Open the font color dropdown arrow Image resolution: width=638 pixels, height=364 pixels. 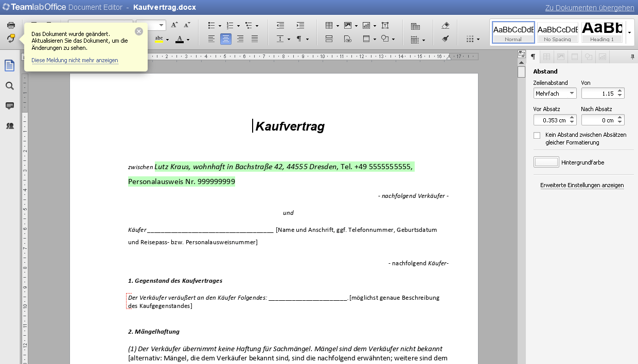click(x=188, y=40)
